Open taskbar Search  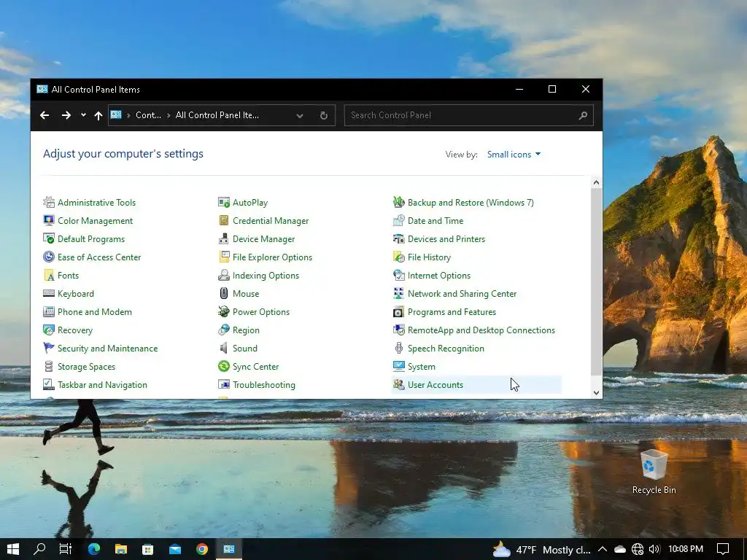click(39, 549)
